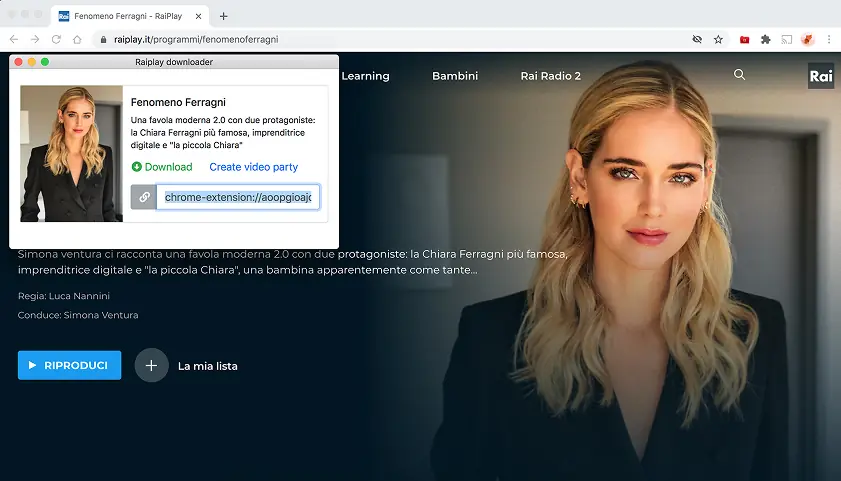Maximize the Raiplay downloader window
The height and width of the screenshot is (481, 841).
tap(45, 62)
